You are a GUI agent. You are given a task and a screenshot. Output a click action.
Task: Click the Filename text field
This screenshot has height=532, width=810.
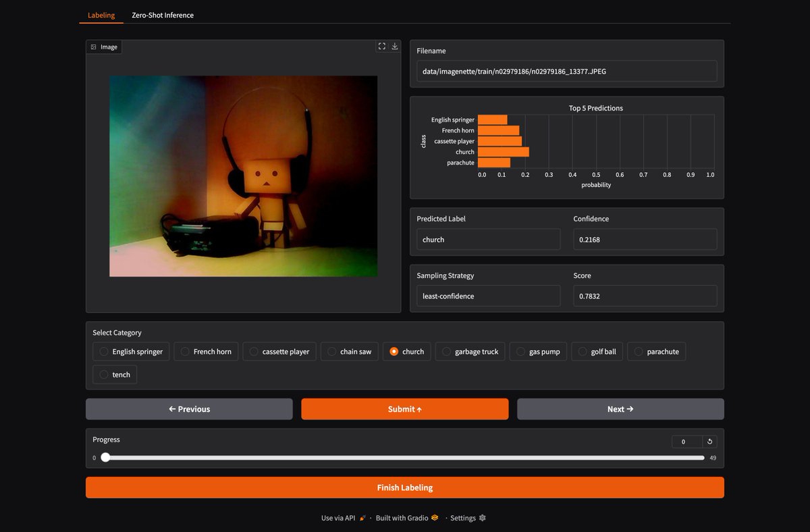tap(567, 71)
